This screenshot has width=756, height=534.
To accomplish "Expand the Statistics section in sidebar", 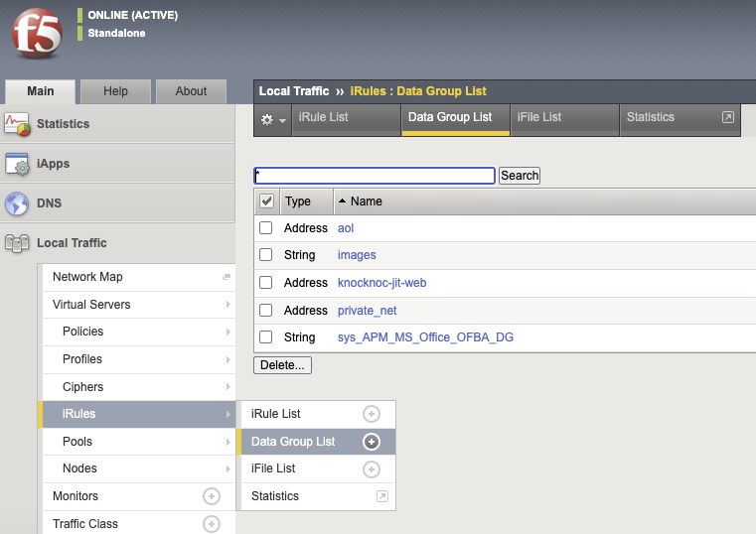I will tap(117, 124).
